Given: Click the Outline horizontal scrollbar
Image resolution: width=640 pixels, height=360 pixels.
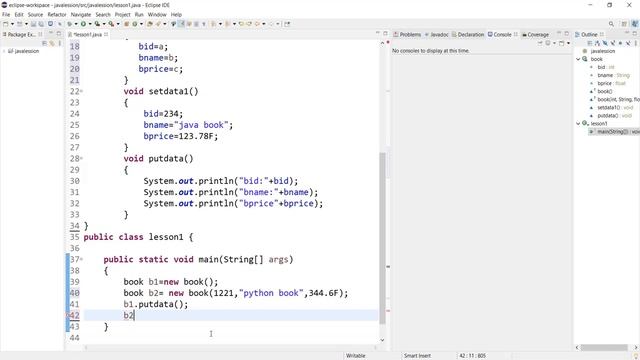Looking at the screenshot, I should (604, 347).
